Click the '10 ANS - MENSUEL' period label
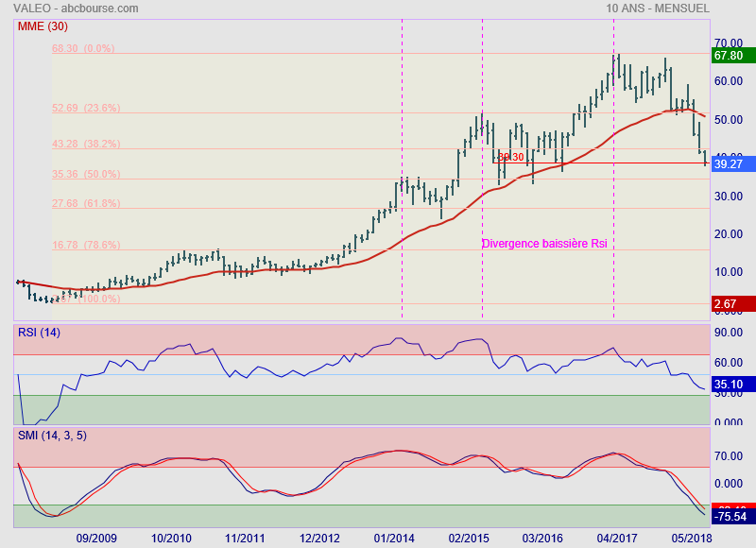The height and width of the screenshot is (548, 756). coord(658,9)
